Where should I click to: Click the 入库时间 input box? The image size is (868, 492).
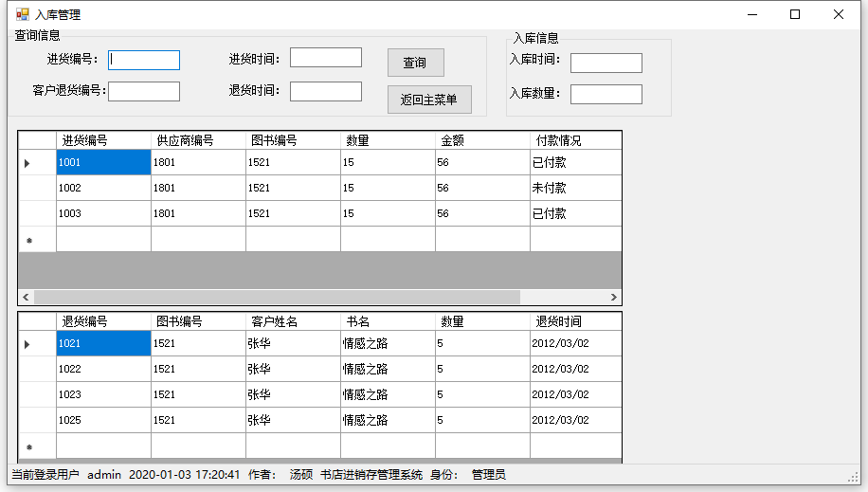(606, 63)
